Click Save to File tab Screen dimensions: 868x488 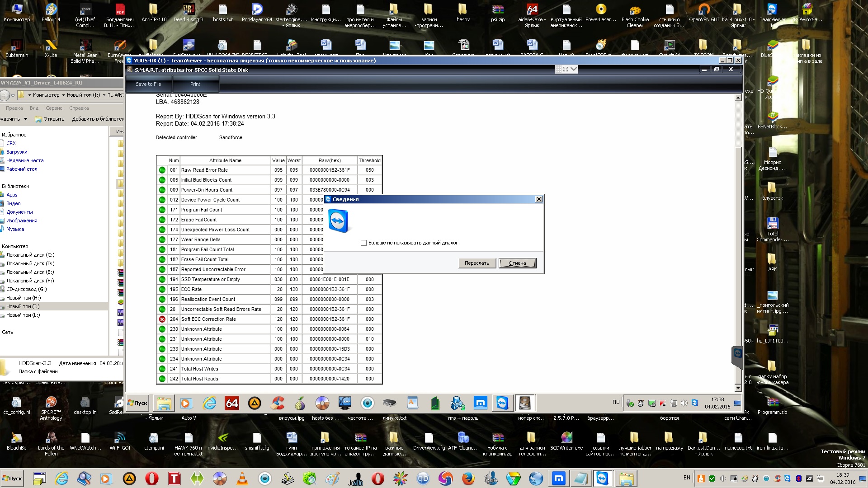click(x=148, y=84)
